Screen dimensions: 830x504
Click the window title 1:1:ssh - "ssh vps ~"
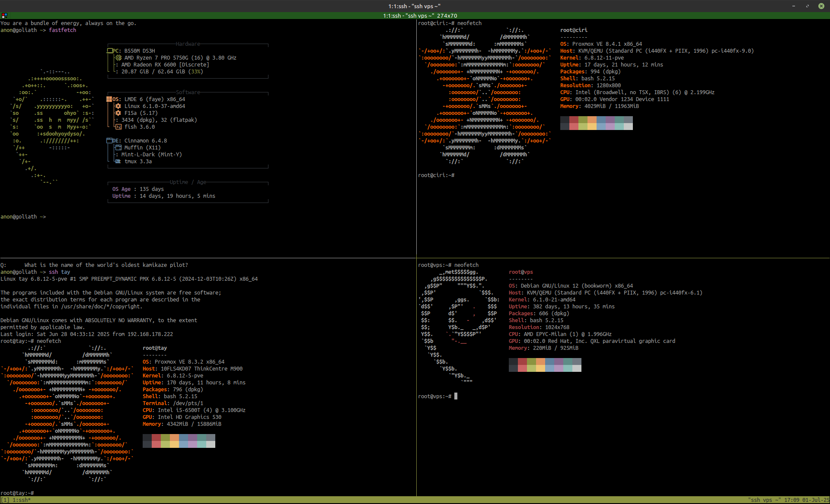pyautogui.click(x=414, y=6)
